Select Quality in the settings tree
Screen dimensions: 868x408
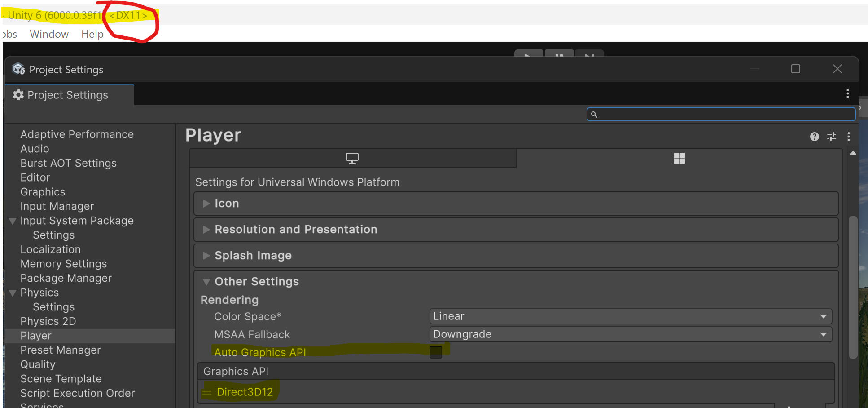[x=38, y=364]
